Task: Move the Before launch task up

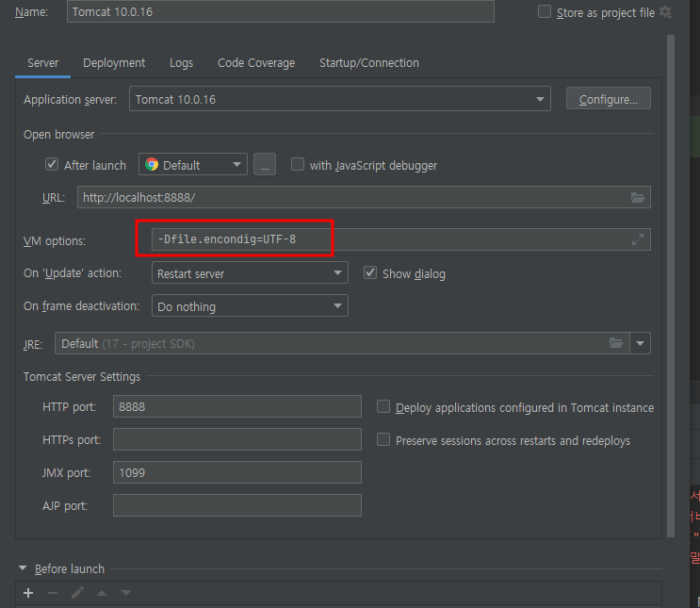Action: (102, 593)
